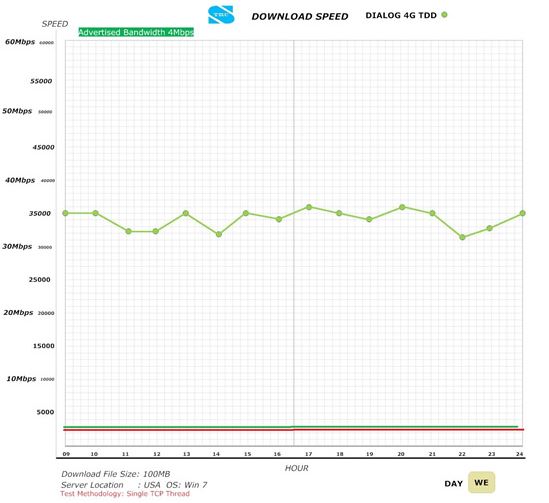This screenshot has height=503, width=549.
Task: Click the Test Methodology text
Action: click(125, 494)
